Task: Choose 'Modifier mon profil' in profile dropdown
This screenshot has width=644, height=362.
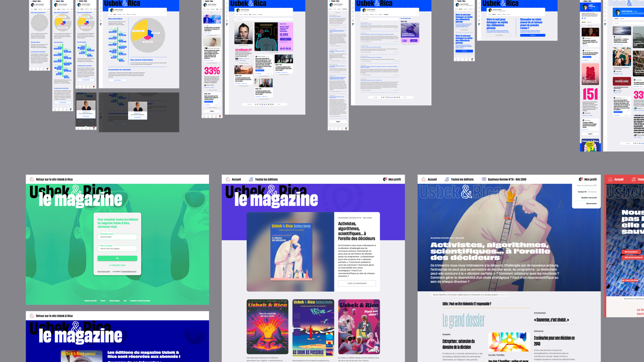Action: click(x=589, y=198)
